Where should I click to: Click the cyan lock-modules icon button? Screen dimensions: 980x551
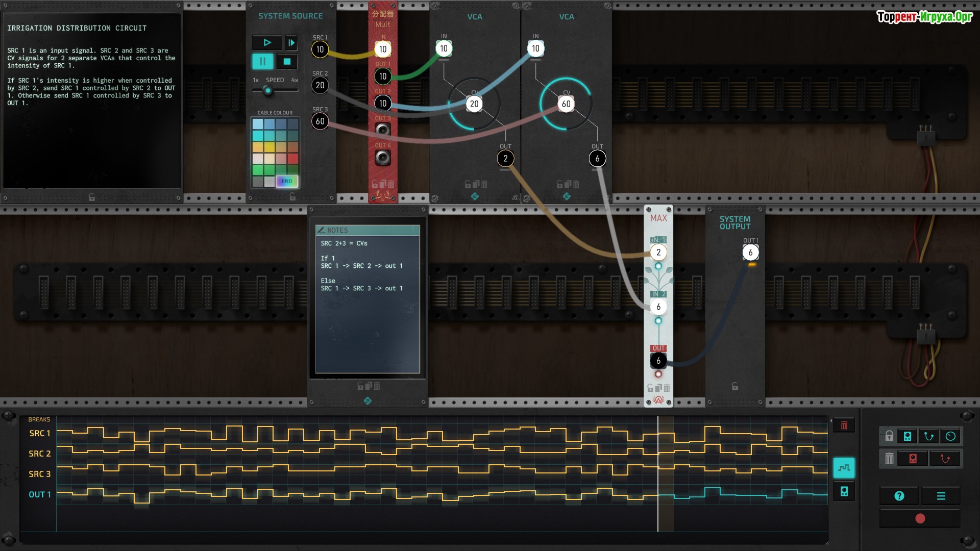click(908, 436)
